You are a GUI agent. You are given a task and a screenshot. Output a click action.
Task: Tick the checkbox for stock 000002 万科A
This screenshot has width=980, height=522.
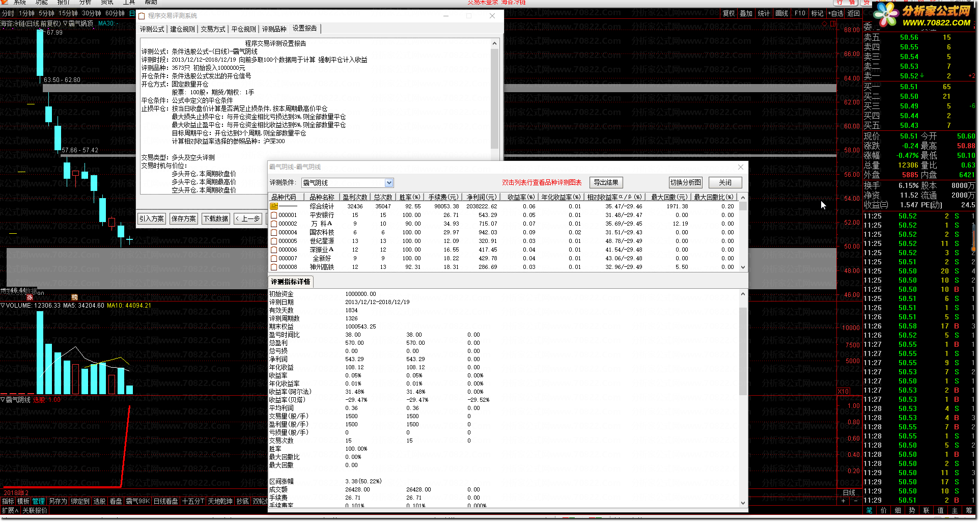[274, 224]
